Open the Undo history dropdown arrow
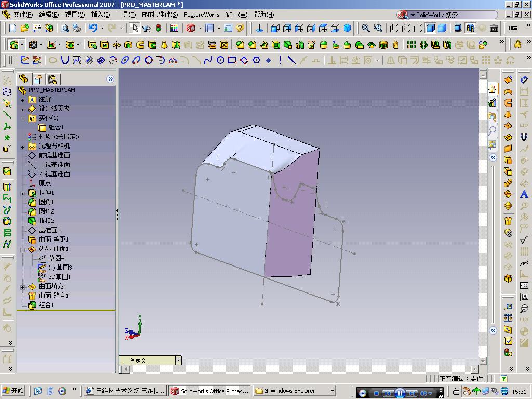 click(102, 28)
